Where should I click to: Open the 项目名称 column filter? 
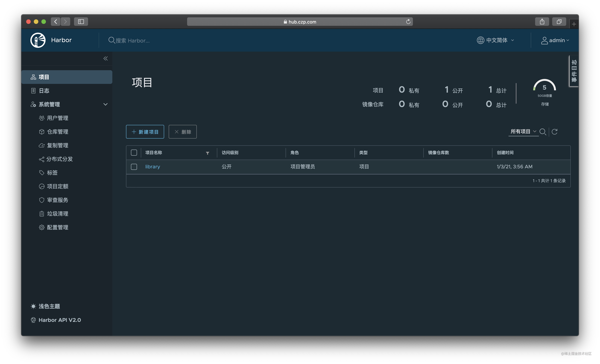207,153
